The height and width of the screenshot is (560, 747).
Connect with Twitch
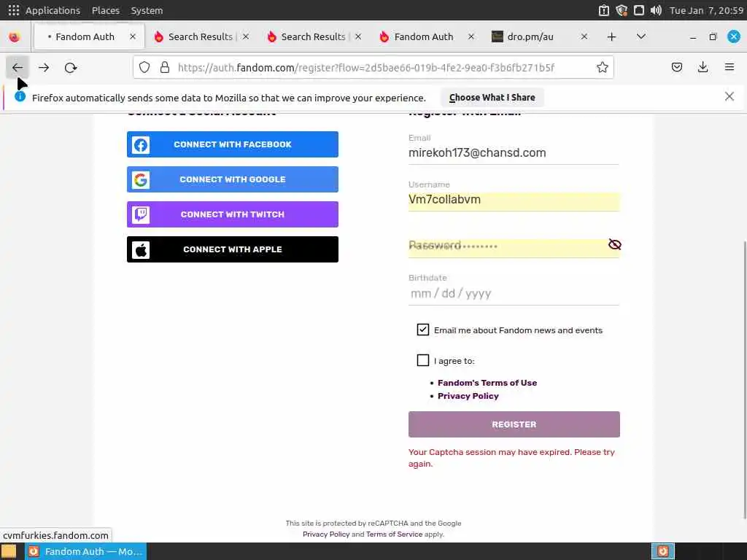point(233,214)
